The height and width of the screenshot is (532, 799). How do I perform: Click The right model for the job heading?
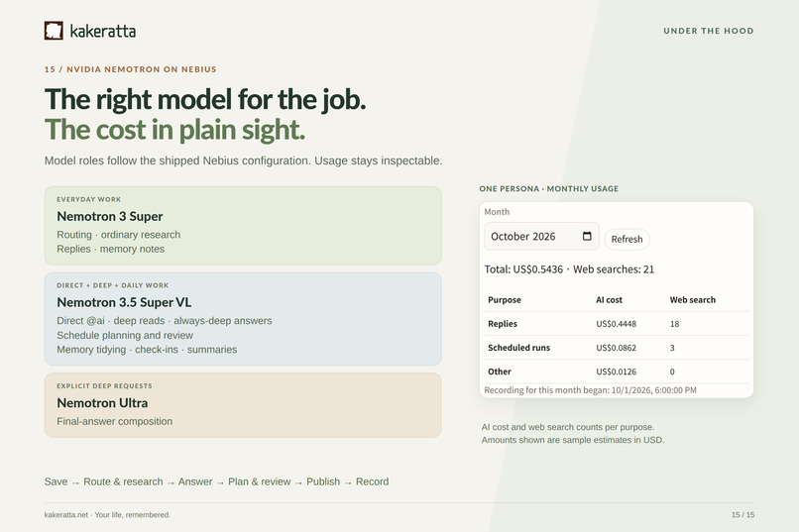(x=205, y=99)
